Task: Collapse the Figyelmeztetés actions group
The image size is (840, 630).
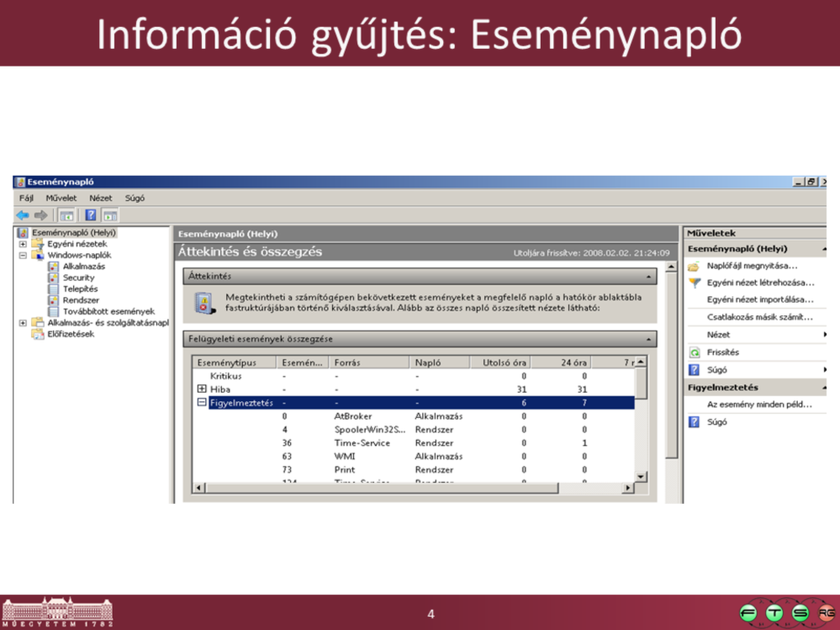Action: (x=823, y=387)
